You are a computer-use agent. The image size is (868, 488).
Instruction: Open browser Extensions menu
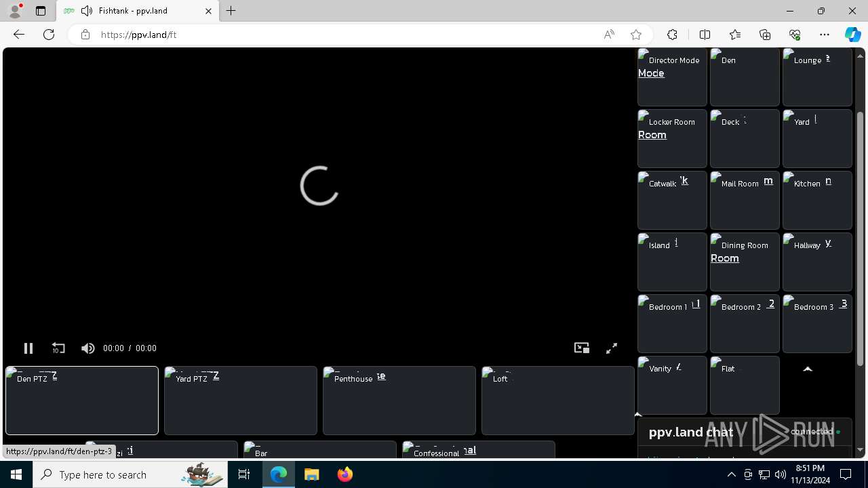672,35
